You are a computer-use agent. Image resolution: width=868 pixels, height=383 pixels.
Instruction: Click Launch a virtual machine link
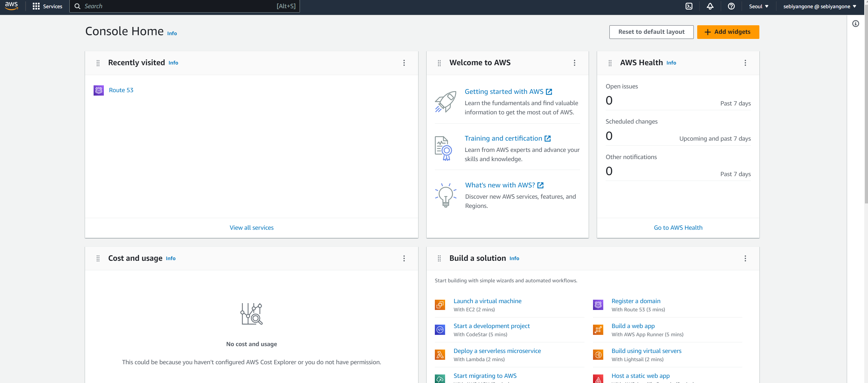pyautogui.click(x=487, y=301)
